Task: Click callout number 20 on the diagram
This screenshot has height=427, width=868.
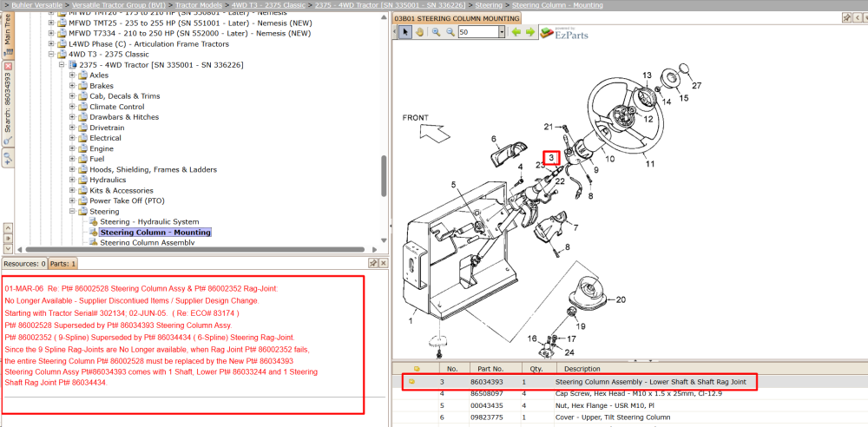Action: 621,299
